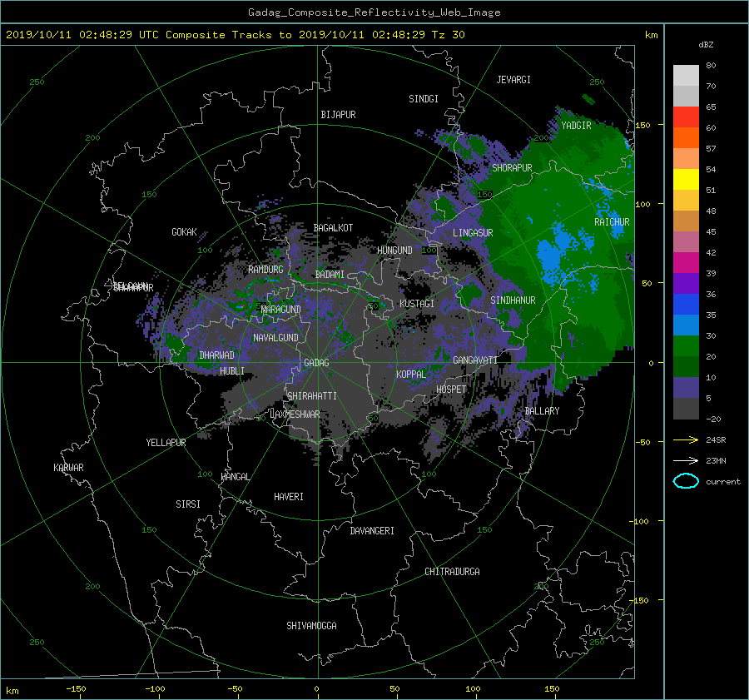Click the NARAGUND city label
This screenshot has height=700, width=749.
click(x=281, y=310)
